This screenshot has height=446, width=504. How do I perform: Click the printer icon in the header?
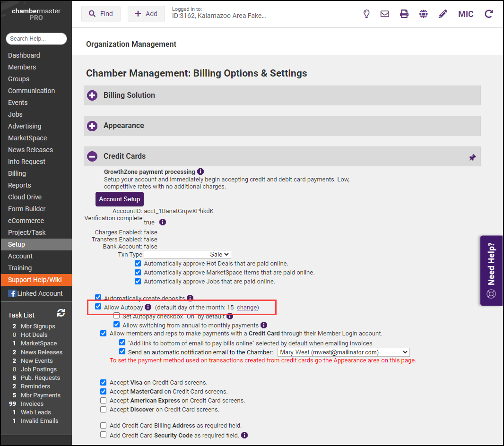404,14
